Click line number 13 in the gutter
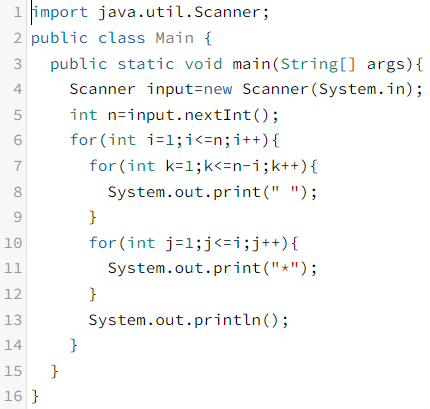This screenshot has height=409, width=430. [13, 320]
